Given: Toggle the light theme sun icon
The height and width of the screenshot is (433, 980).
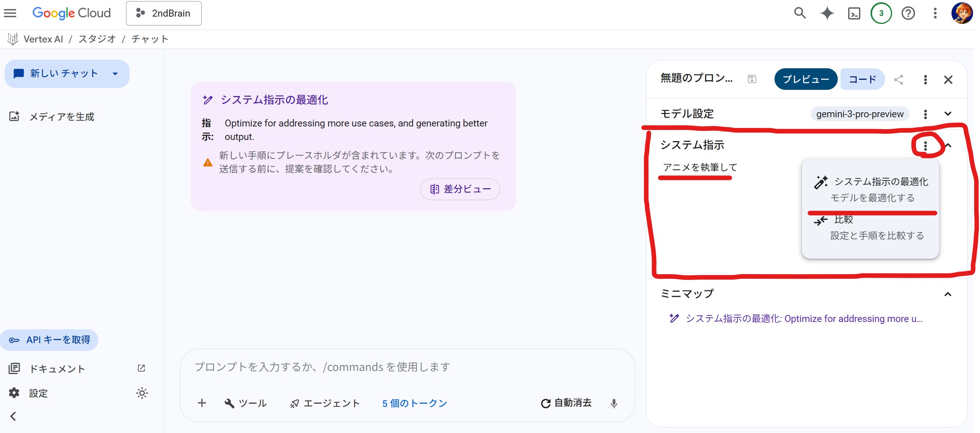Looking at the screenshot, I should (x=142, y=393).
